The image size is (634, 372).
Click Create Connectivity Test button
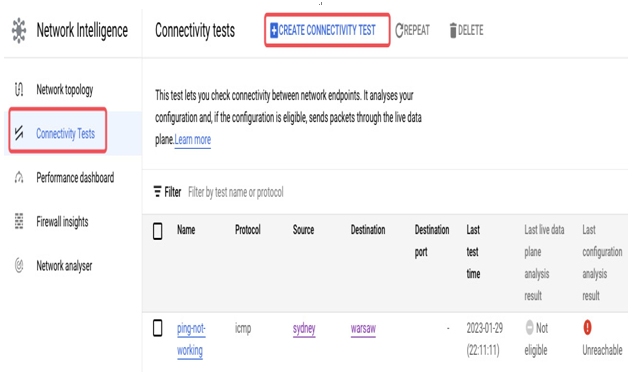(x=327, y=30)
